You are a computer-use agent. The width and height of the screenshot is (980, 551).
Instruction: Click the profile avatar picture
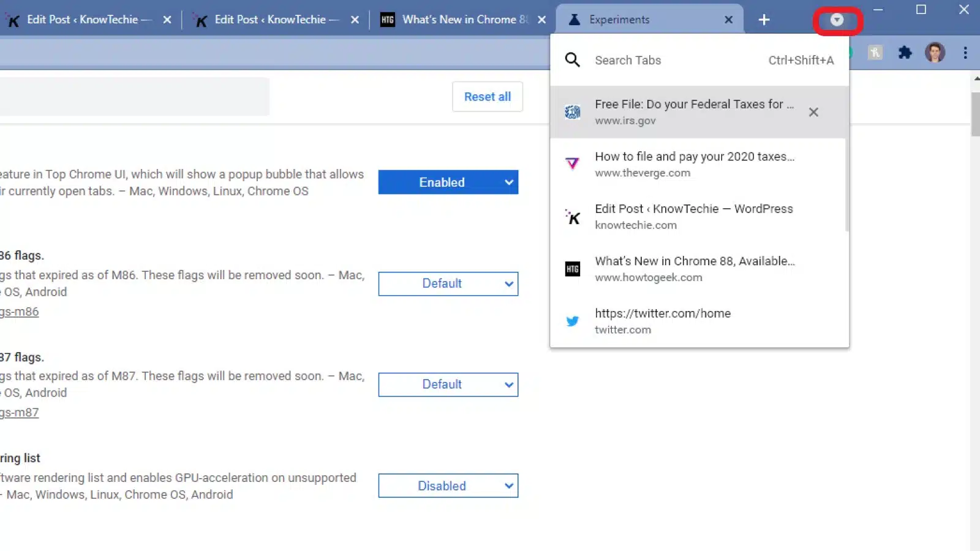pyautogui.click(x=935, y=53)
